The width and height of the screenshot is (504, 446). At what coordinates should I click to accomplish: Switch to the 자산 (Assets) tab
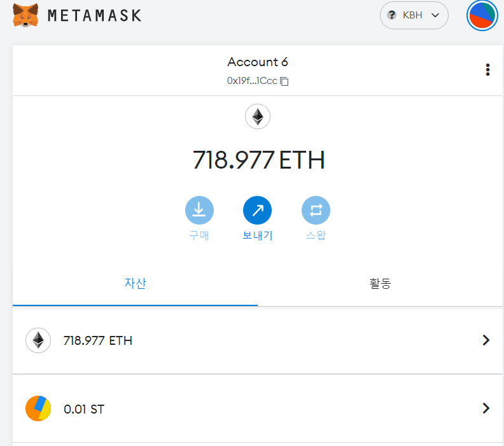coord(135,283)
